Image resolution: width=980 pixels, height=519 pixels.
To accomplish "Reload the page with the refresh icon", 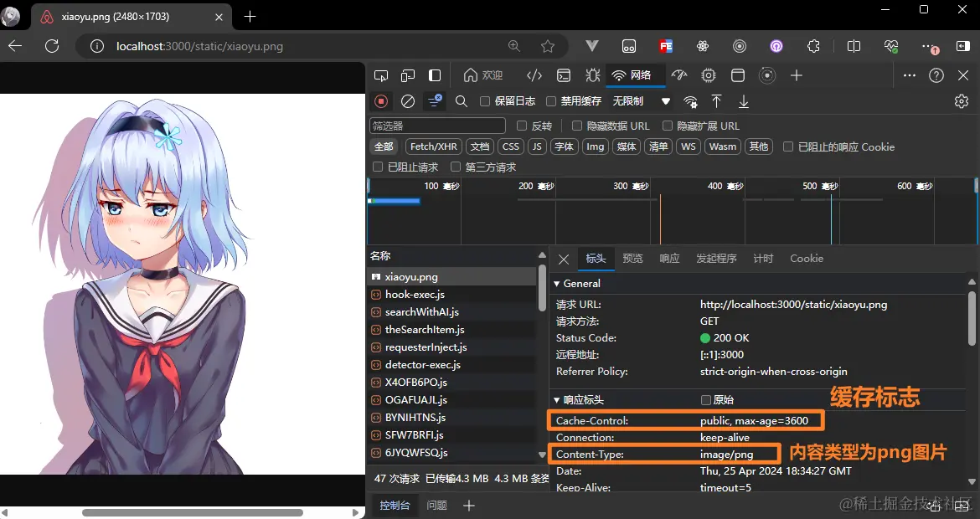I will click(52, 46).
